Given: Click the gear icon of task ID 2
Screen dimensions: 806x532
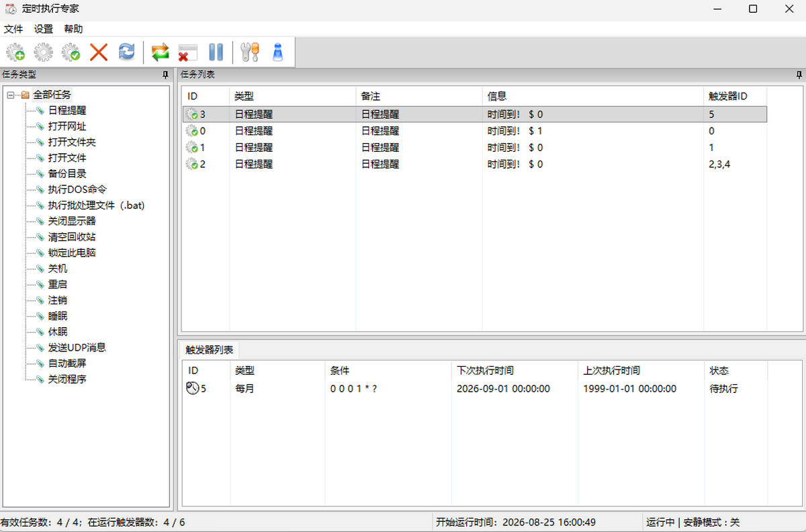Looking at the screenshot, I should click(191, 164).
